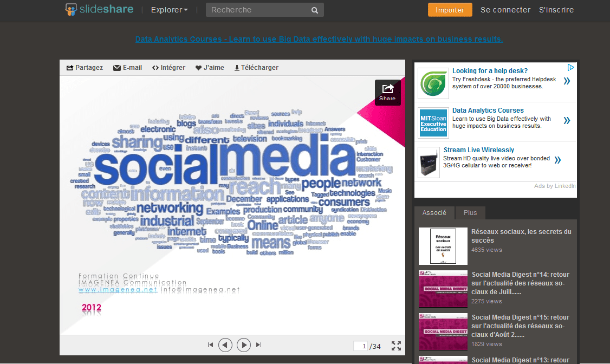Open 'Data Analytics Courses' sidebar ad
This screenshot has height=364, width=610.
click(x=488, y=110)
